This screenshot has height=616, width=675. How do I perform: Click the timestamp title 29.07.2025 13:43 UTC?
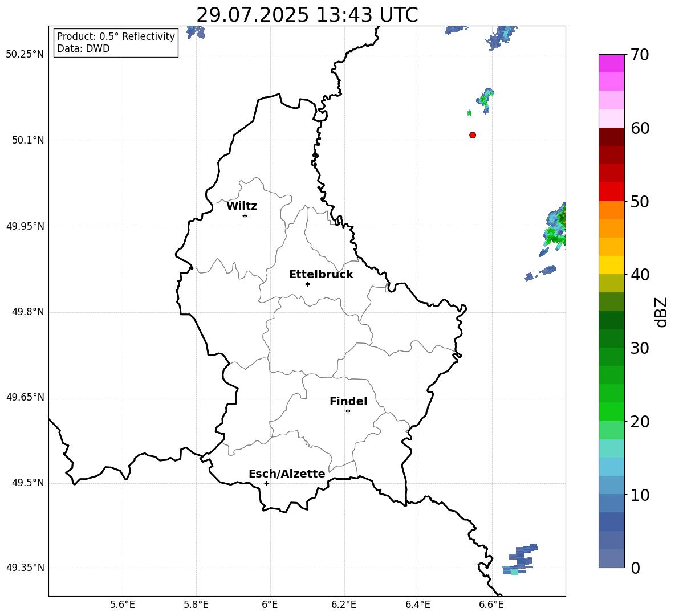click(307, 15)
